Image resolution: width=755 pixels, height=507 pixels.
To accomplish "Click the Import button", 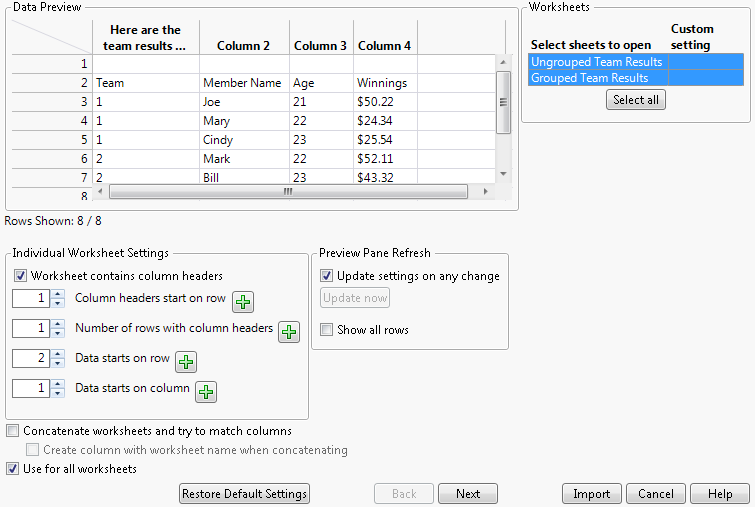I will 591,494.
